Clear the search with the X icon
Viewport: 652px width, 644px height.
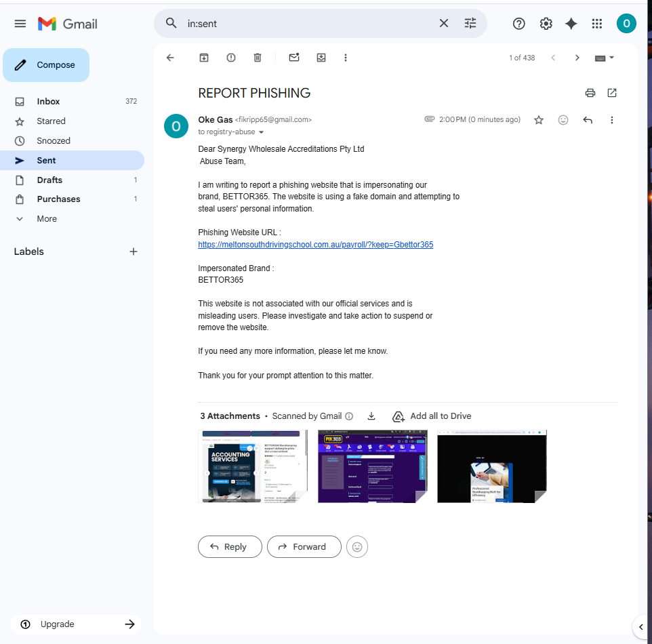444,23
